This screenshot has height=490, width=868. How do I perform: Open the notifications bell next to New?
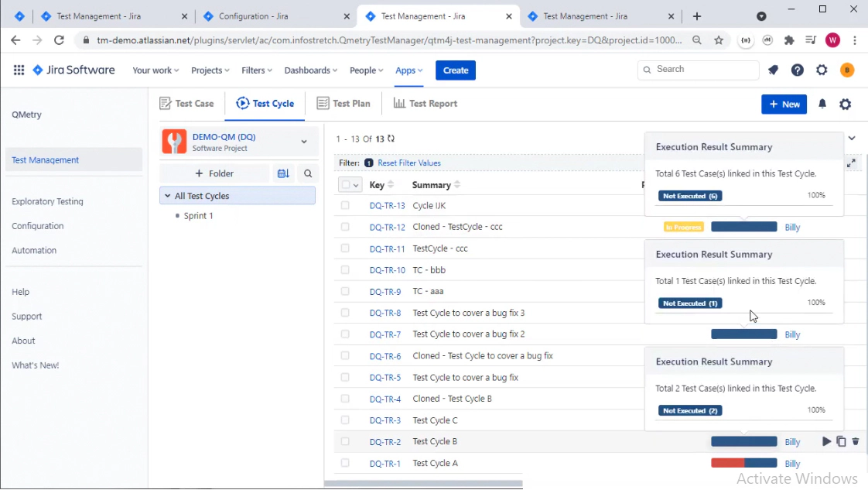822,104
